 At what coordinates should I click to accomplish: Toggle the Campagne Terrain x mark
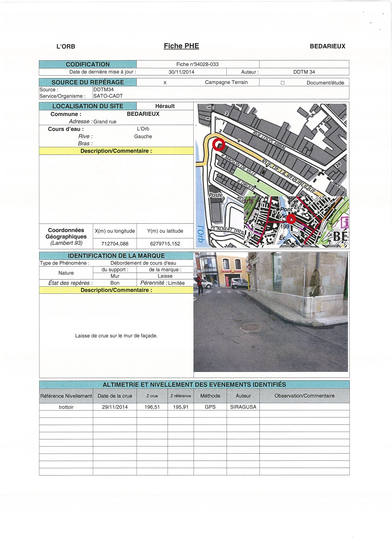point(165,83)
